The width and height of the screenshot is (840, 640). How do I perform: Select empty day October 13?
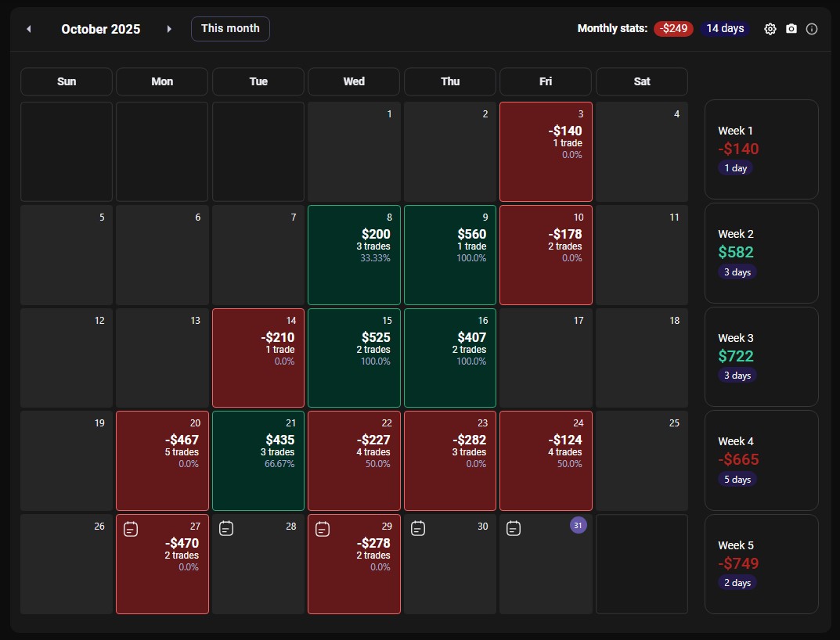(x=162, y=358)
